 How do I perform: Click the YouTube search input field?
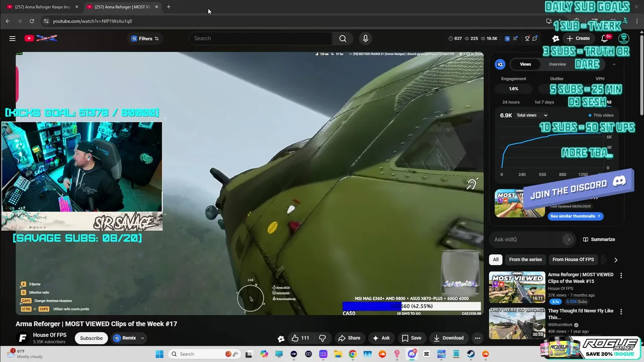click(262, 38)
